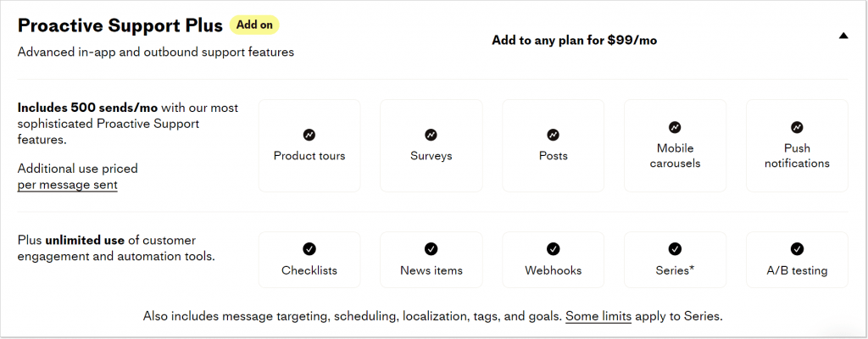Screen dimensions: 868x339
Task: Click the Push notifications usage icon
Action: point(797,127)
